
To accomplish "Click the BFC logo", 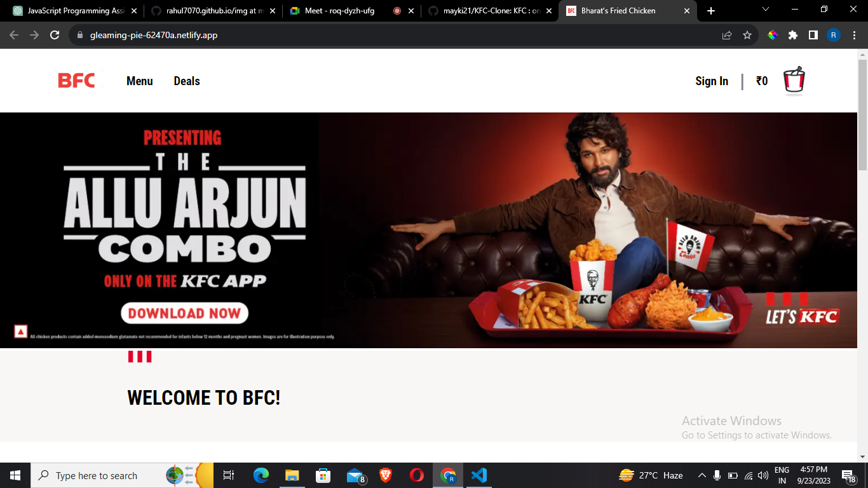I will click(x=76, y=81).
